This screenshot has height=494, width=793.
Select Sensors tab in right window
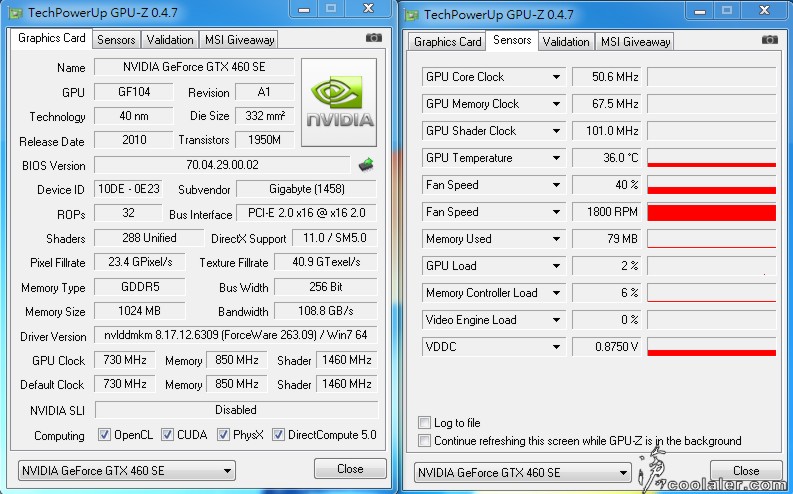point(512,40)
